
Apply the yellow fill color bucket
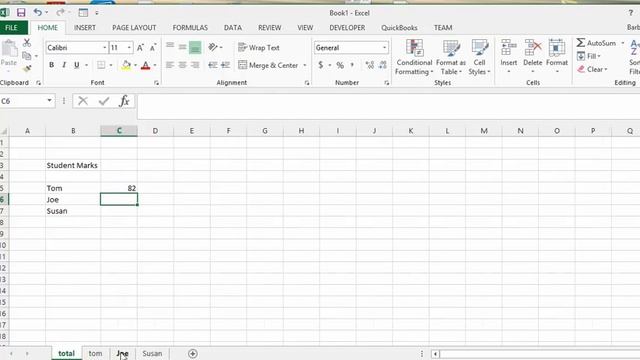[x=126, y=65]
